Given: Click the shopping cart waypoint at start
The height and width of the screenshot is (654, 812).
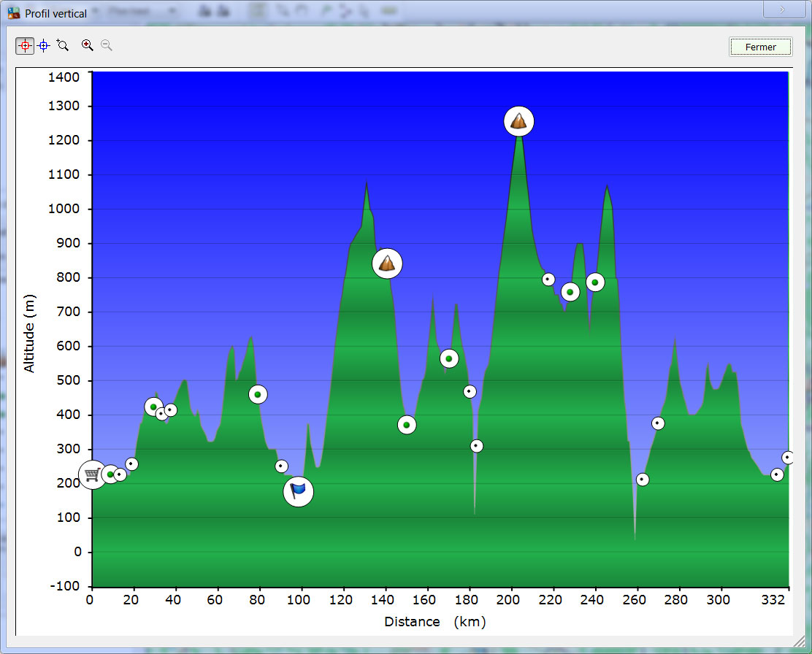Looking at the screenshot, I should tap(92, 475).
